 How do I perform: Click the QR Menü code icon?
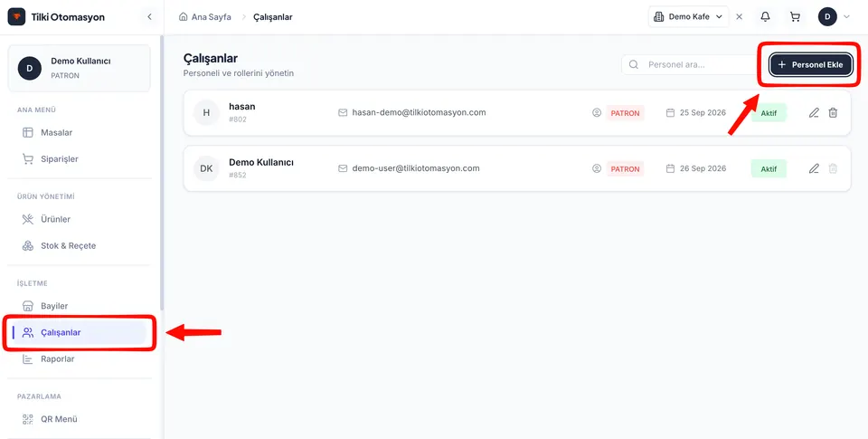click(x=28, y=419)
